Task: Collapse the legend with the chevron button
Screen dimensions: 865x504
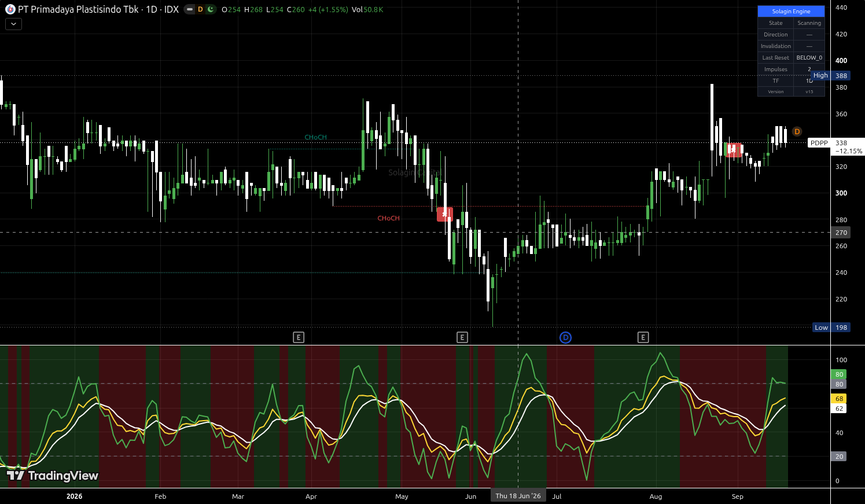Action: (13, 24)
